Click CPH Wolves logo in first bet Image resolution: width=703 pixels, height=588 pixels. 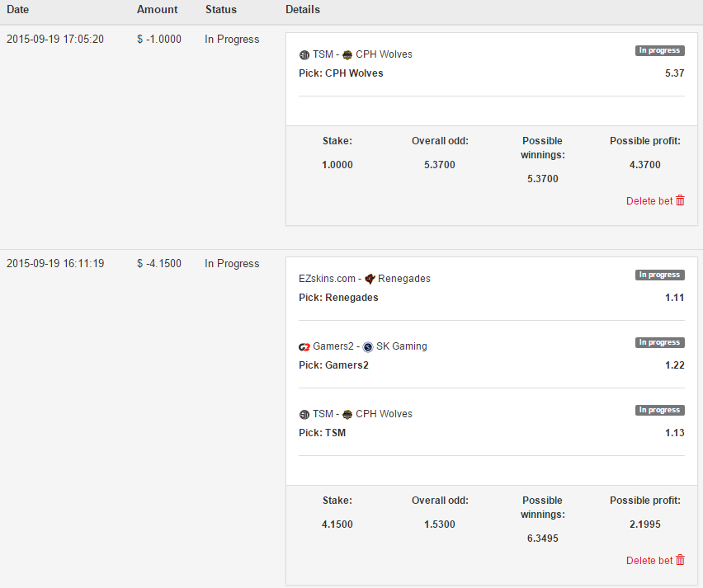click(347, 55)
